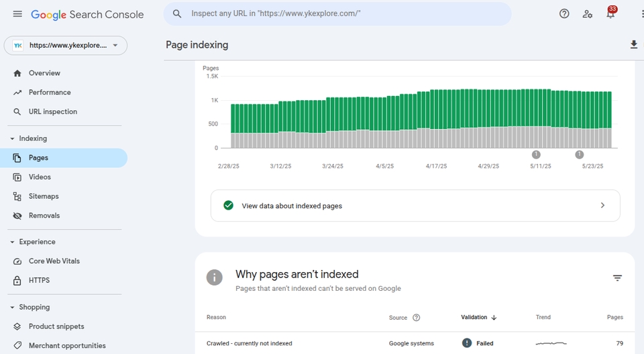Image resolution: width=644 pixels, height=354 pixels.
Task: Sort by Validation column arrow
Action: click(x=494, y=318)
